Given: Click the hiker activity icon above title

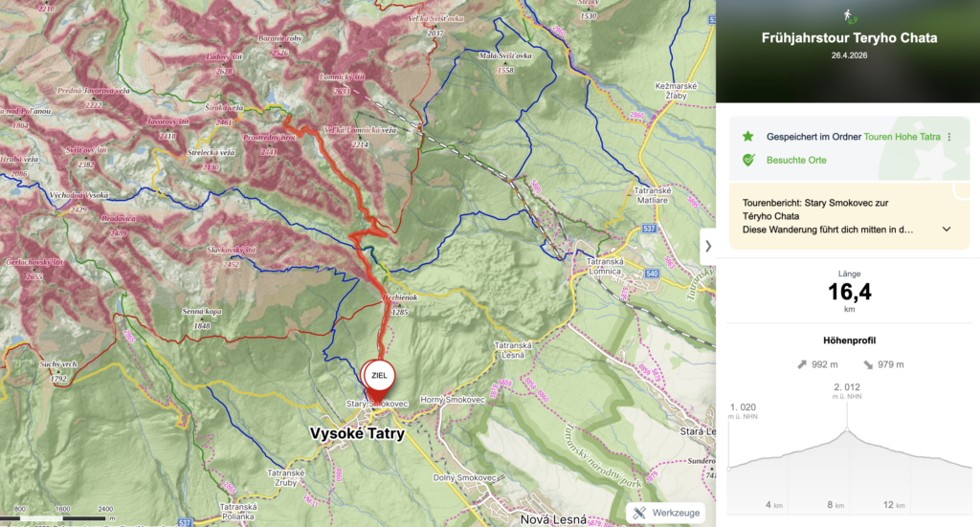Looking at the screenshot, I should click(x=850, y=16).
